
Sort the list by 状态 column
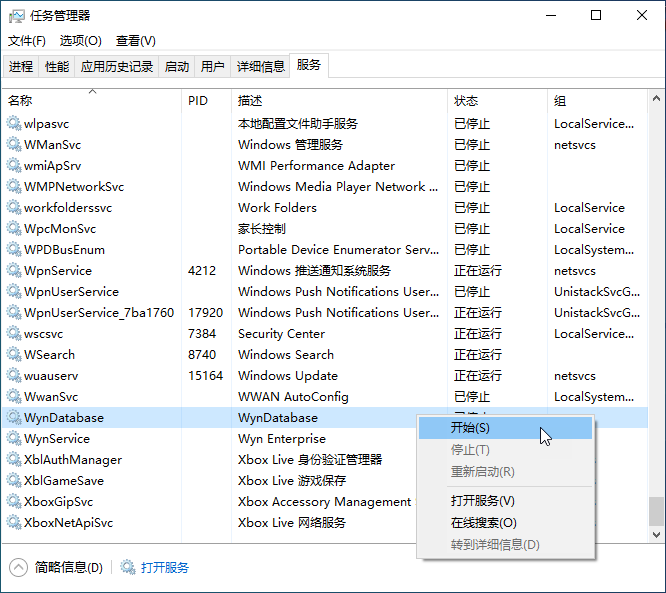(x=466, y=101)
